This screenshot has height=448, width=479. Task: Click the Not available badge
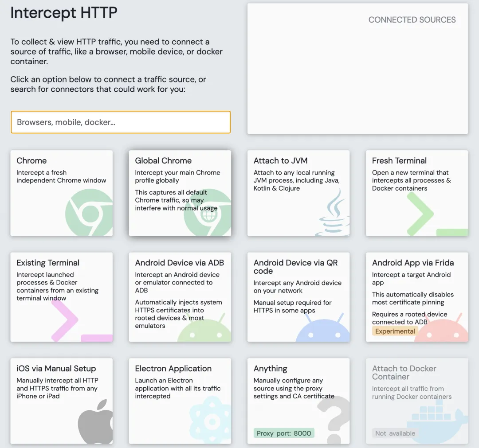395,433
